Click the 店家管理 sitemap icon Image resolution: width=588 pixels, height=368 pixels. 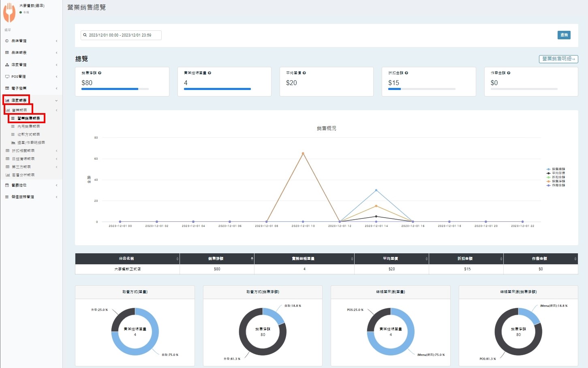pyautogui.click(x=7, y=65)
